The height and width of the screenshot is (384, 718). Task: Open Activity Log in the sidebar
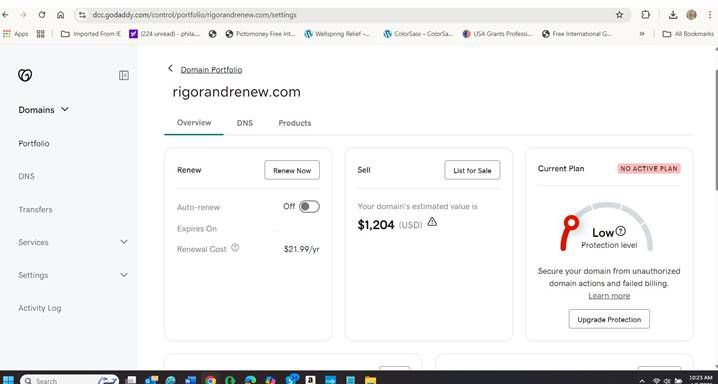click(39, 308)
